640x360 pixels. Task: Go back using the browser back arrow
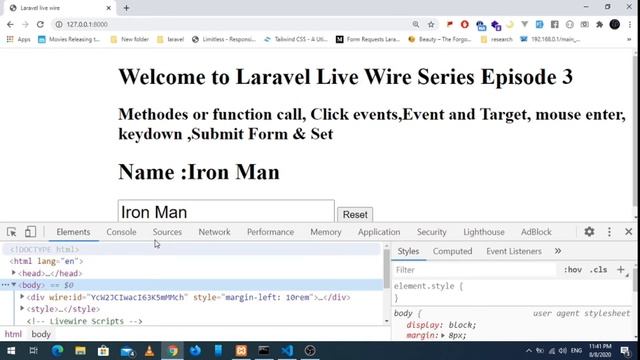click(x=10, y=24)
